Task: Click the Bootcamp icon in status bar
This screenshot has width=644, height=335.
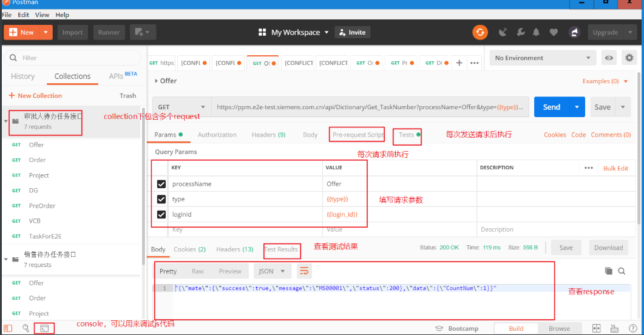Action: (439, 328)
